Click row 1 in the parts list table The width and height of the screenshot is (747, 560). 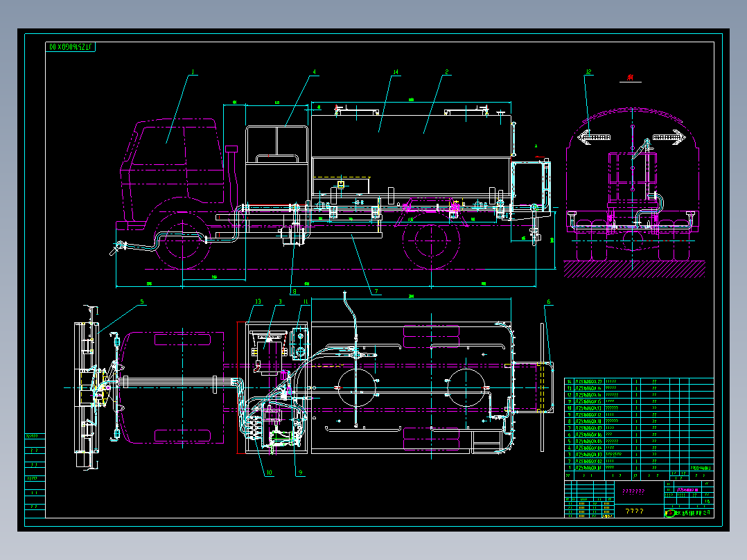pyautogui.click(x=639, y=468)
